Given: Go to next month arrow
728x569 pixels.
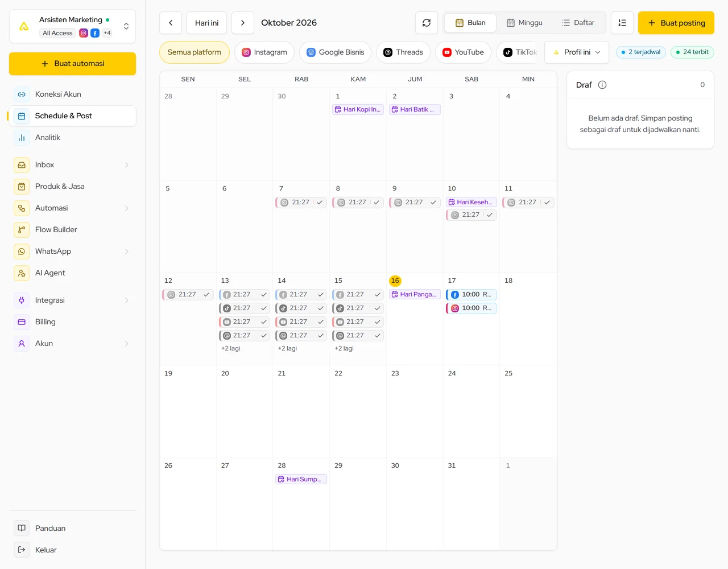Looking at the screenshot, I should click(x=243, y=23).
